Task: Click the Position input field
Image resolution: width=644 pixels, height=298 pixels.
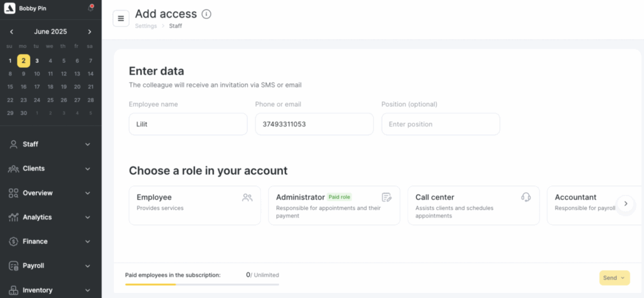Action: point(440,124)
